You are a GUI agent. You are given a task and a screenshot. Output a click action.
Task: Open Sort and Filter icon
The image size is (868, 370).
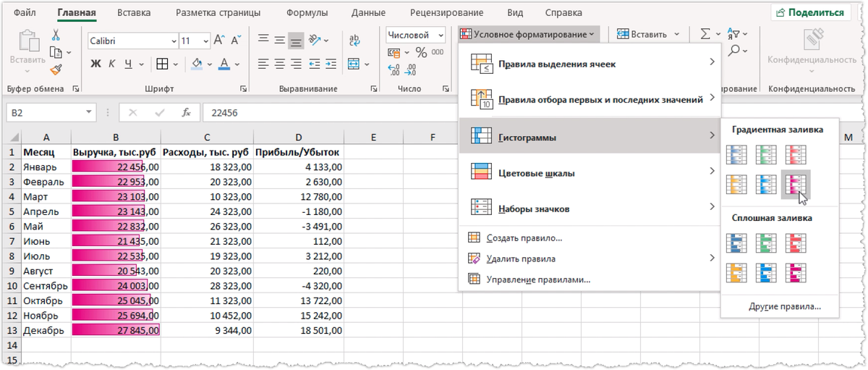734,33
